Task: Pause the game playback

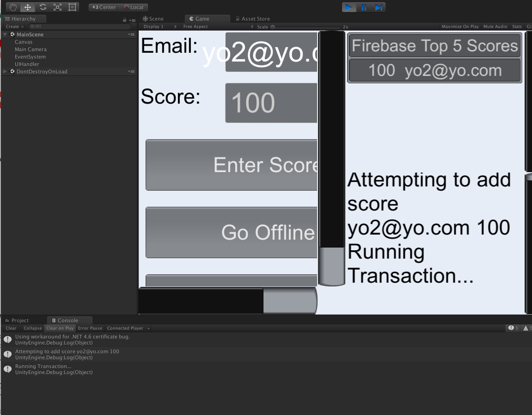Action: [x=364, y=7]
